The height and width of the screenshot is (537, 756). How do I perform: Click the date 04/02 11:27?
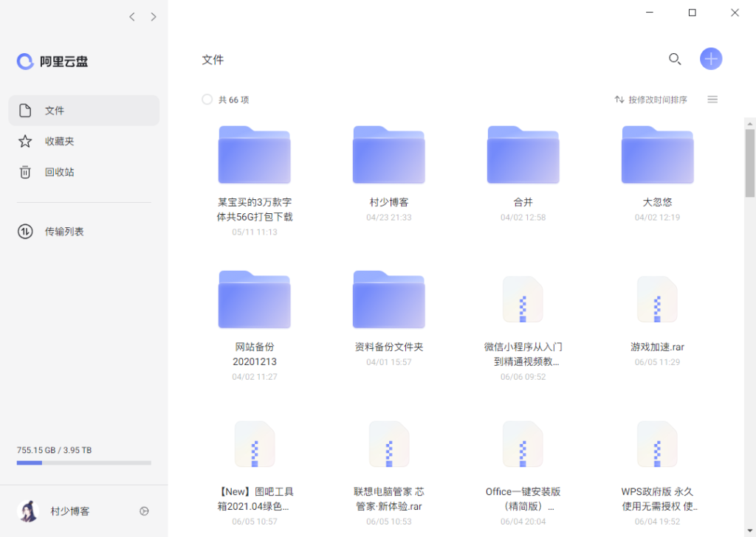pos(255,377)
